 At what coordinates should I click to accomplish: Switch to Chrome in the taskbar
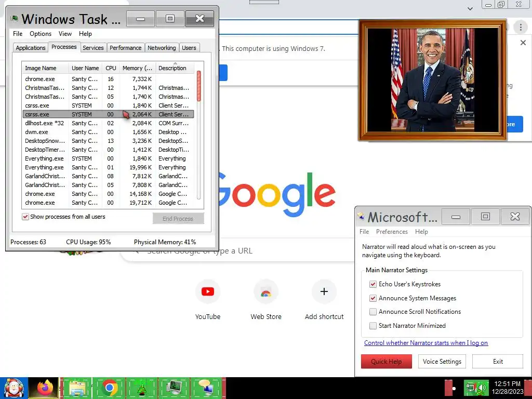pos(109,388)
